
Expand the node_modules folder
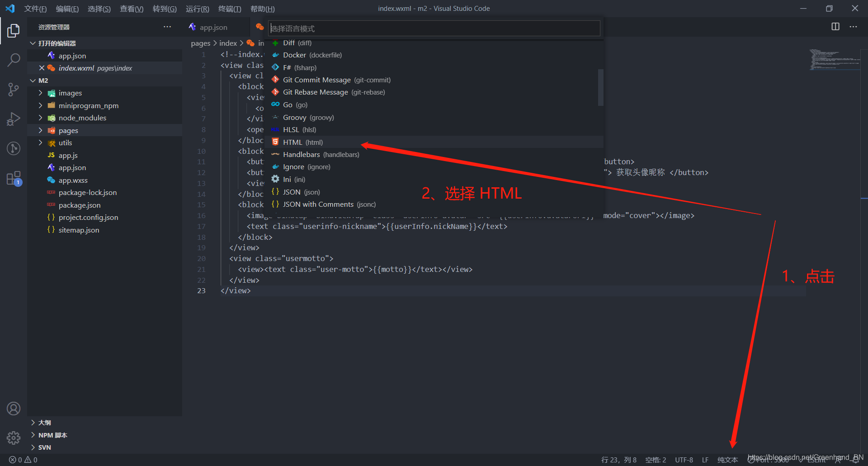[x=40, y=118]
